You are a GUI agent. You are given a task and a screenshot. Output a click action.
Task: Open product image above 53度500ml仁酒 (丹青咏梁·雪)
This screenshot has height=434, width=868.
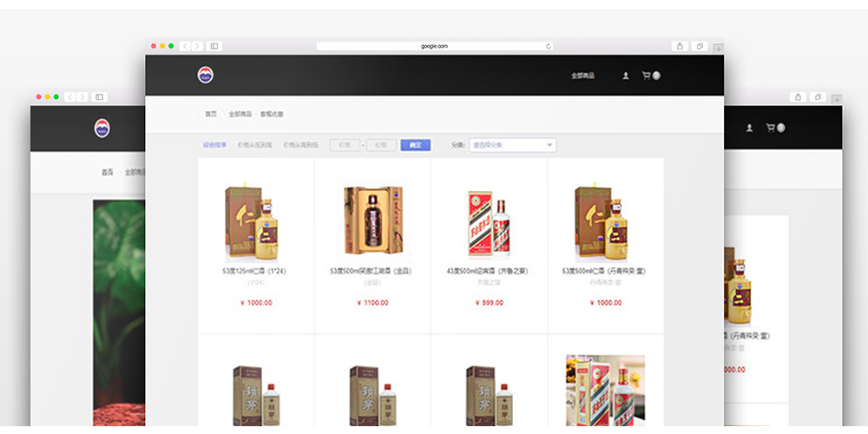coord(602,221)
